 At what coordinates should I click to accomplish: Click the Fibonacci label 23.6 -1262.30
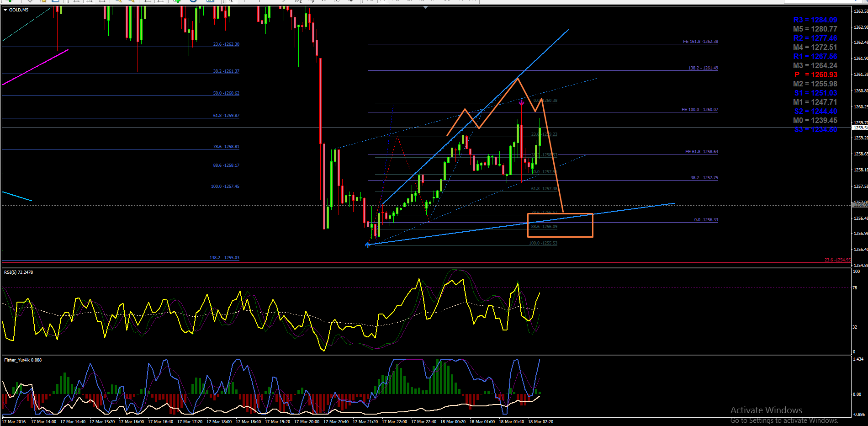(x=226, y=44)
